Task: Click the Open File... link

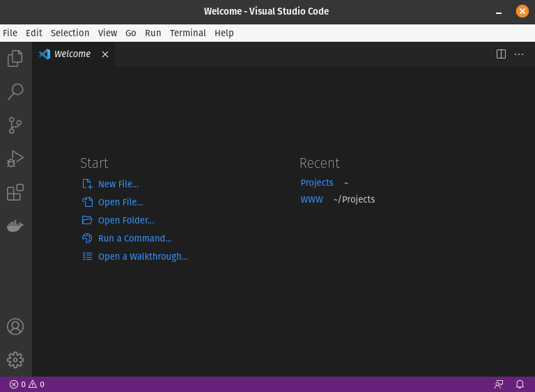Action: [x=121, y=203]
